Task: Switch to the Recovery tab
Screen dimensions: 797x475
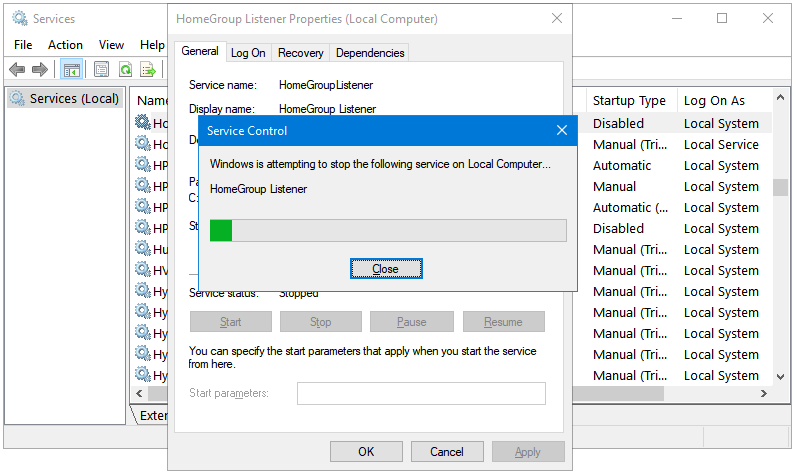Action: 301,53
